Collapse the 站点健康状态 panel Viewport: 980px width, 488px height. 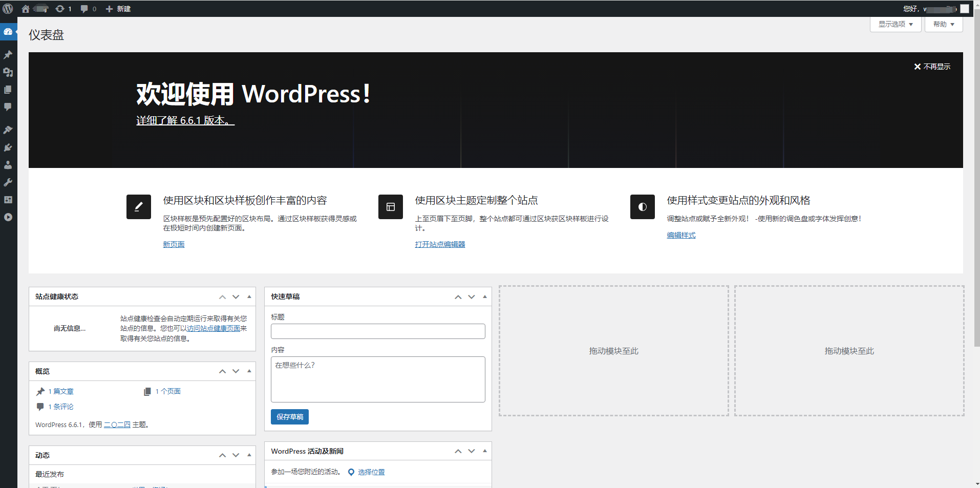pos(249,297)
